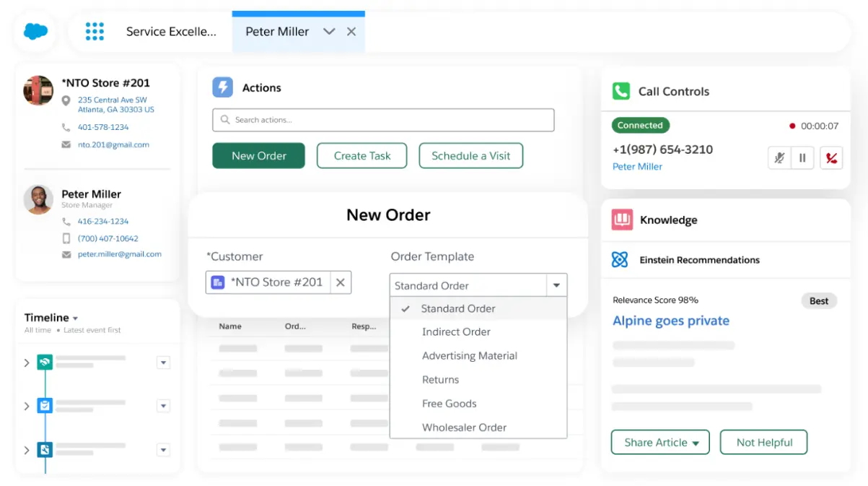868x486 pixels.
Task: Pick Returns in Order Template dropdown
Action: point(440,380)
